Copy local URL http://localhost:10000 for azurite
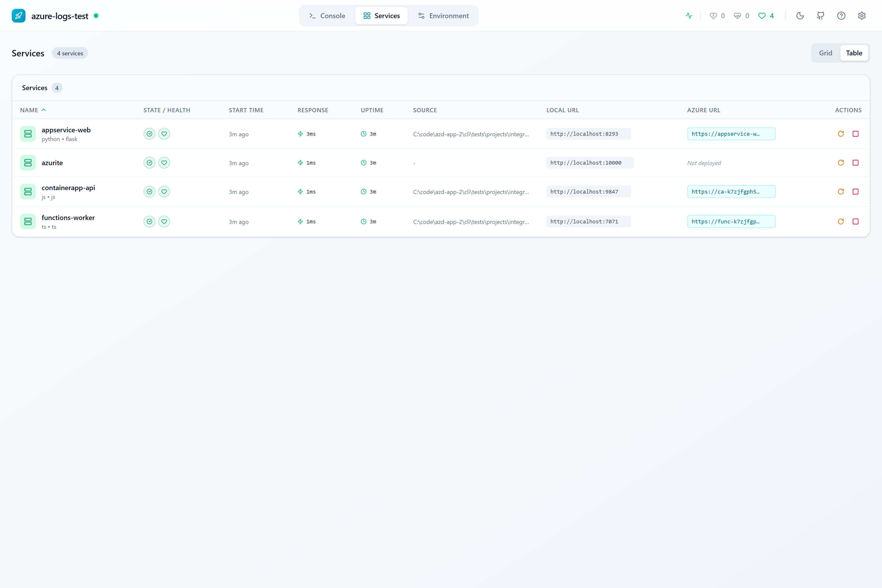The width and height of the screenshot is (882, 588). [x=589, y=162]
